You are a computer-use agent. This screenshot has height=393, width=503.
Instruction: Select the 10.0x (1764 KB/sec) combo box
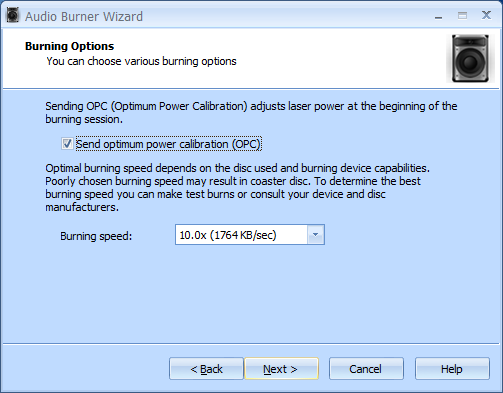point(250,235)
